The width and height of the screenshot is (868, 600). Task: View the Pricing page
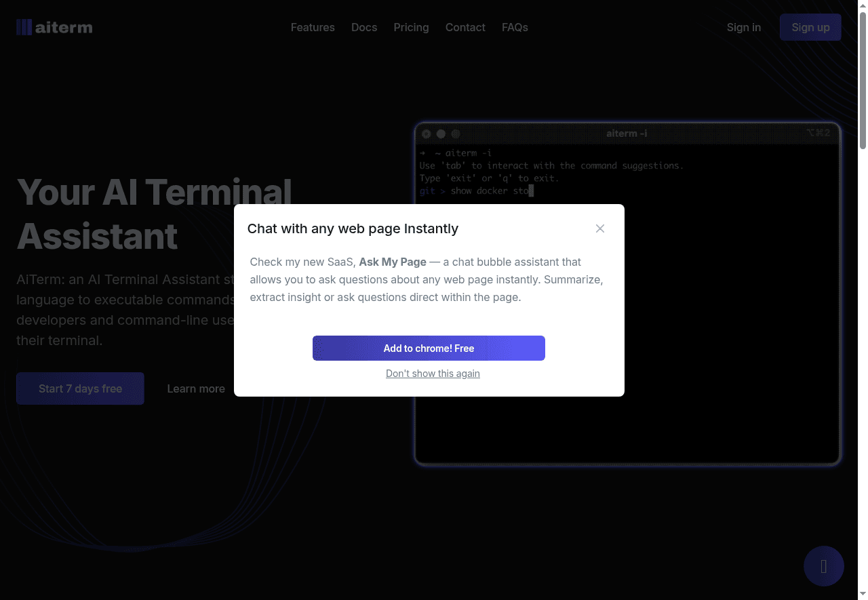(411, 27)
